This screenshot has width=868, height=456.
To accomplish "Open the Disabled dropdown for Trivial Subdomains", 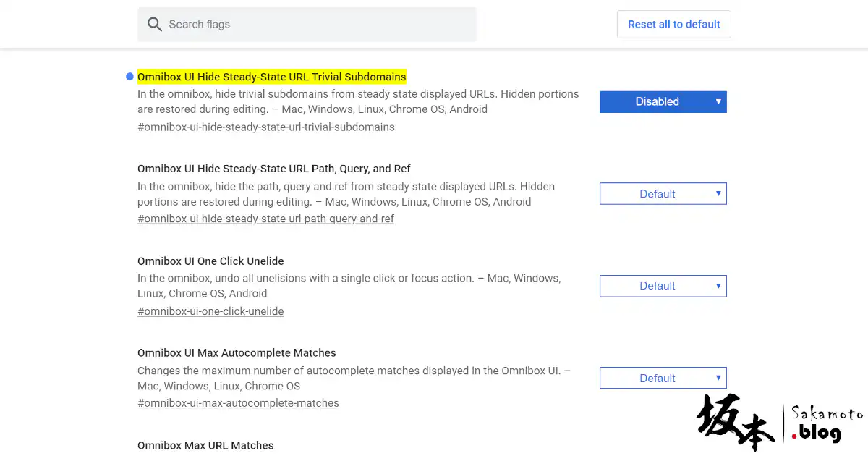I will click(x=663, y=102).
